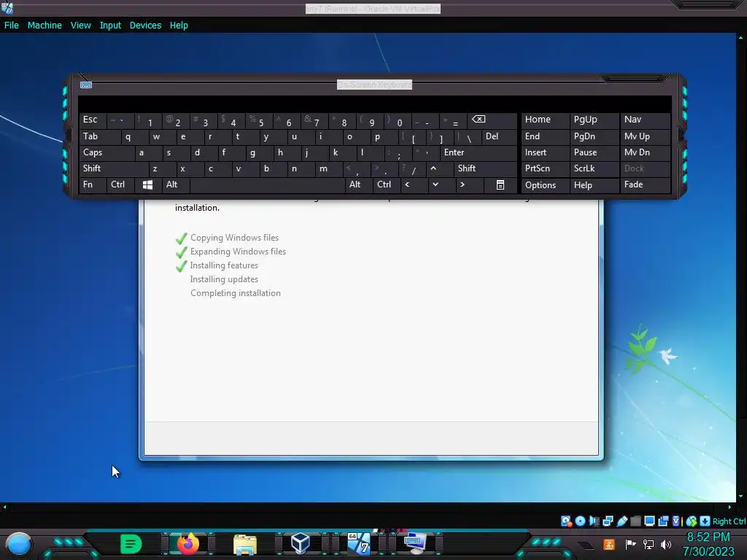Open the File menu
The image size is (747, 560).
click(x=12, y=26)
